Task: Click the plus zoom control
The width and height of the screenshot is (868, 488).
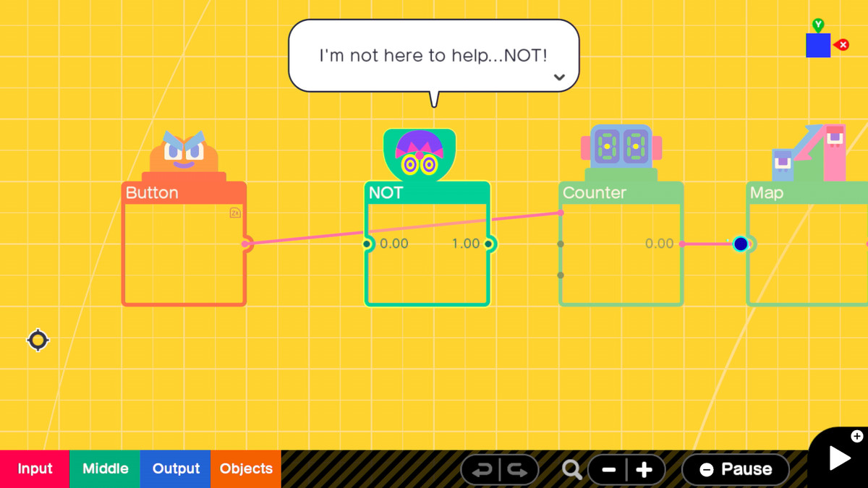Action: tap(644, 469)
